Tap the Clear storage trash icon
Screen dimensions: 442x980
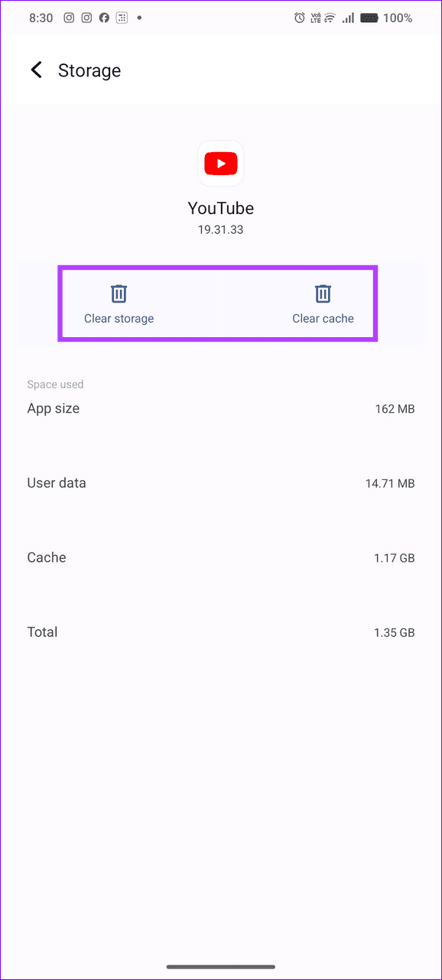tap(119, 294)
